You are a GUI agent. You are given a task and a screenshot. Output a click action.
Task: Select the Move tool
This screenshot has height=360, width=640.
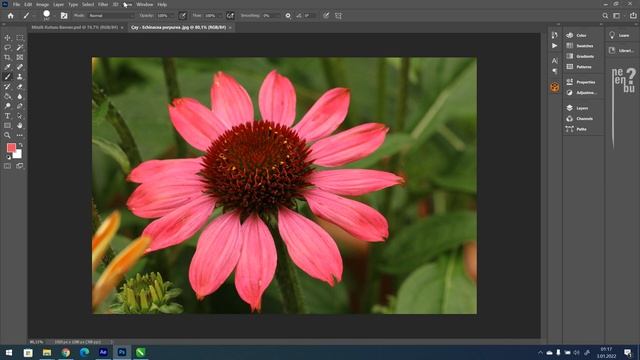click(x=7, y=38)
